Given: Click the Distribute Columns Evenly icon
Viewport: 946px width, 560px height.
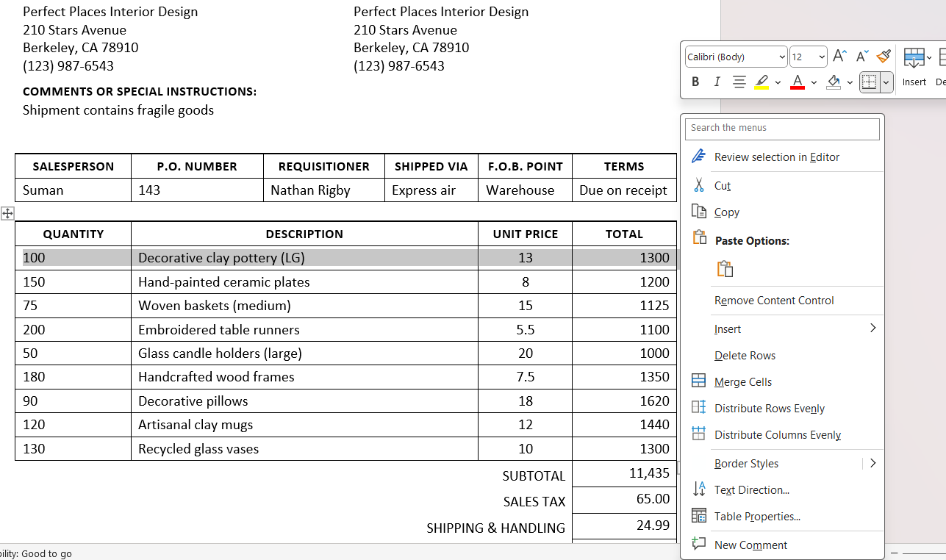Looking at the screenshot, I should [x=699, y=434].
